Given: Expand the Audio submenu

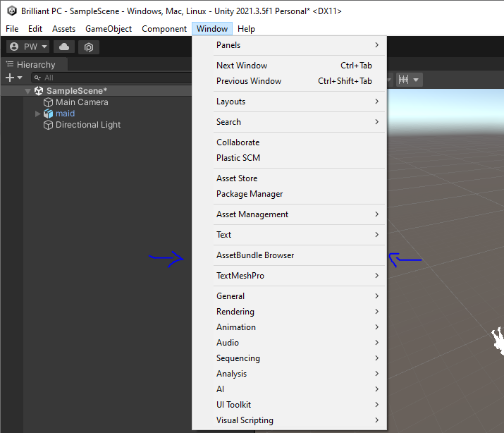Looking at the screenshot, I should (x=289, y=343).
